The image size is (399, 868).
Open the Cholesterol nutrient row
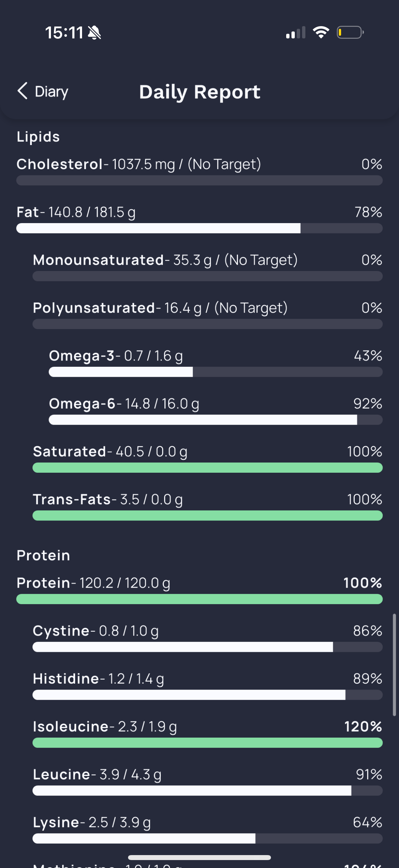click(199, 171)
